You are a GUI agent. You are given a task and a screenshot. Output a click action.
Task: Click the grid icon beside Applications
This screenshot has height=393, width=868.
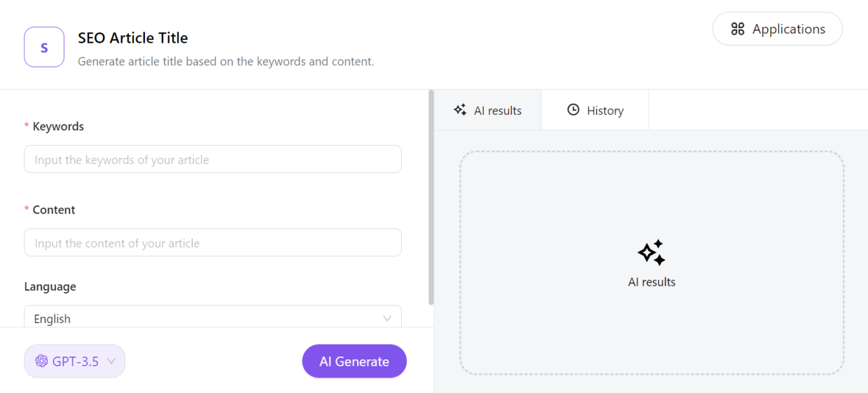(737, 29)
